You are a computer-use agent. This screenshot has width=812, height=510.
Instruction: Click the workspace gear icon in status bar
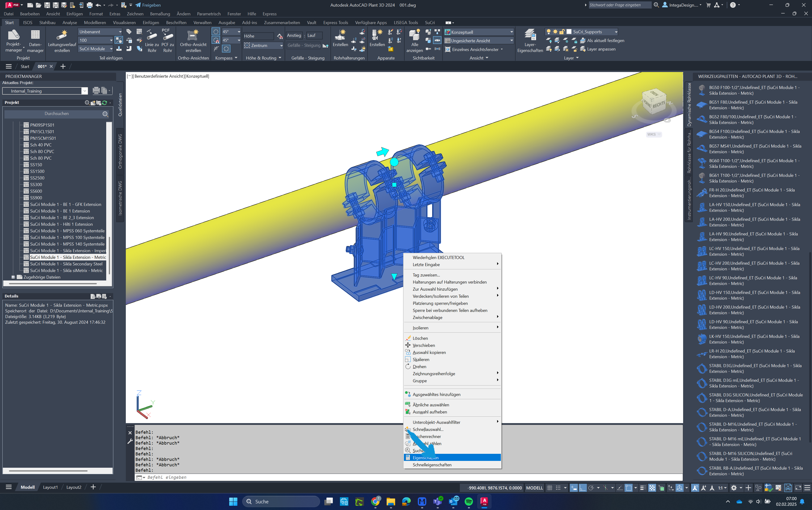(734, 488)
